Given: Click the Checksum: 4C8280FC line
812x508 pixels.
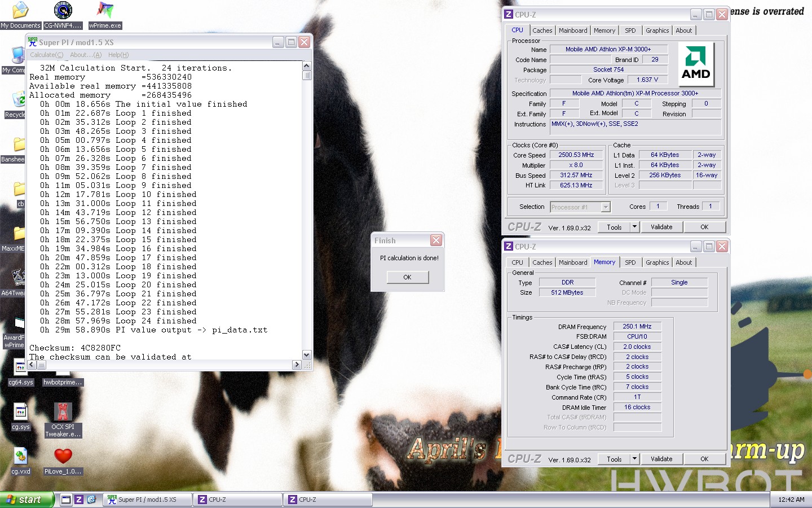Looking at the screenshot, I should (75, 348).
